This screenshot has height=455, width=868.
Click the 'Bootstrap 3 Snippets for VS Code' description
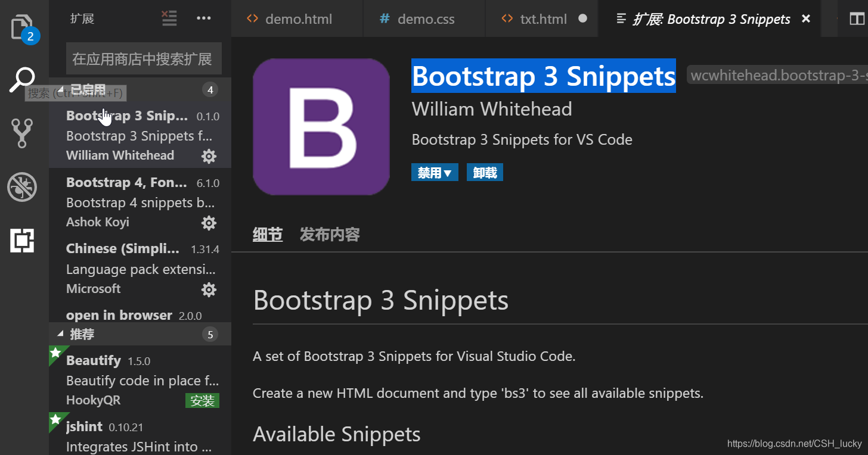click(x=522, y=140)
